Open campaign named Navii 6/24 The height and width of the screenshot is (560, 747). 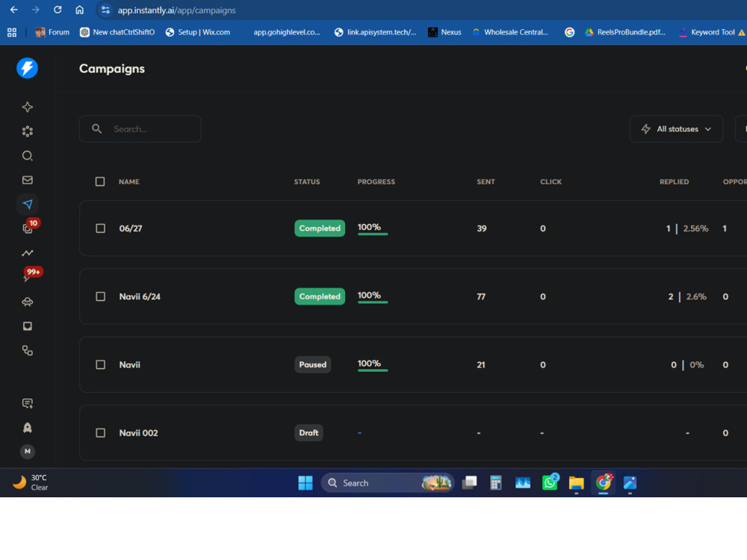[x=140, y=296]
